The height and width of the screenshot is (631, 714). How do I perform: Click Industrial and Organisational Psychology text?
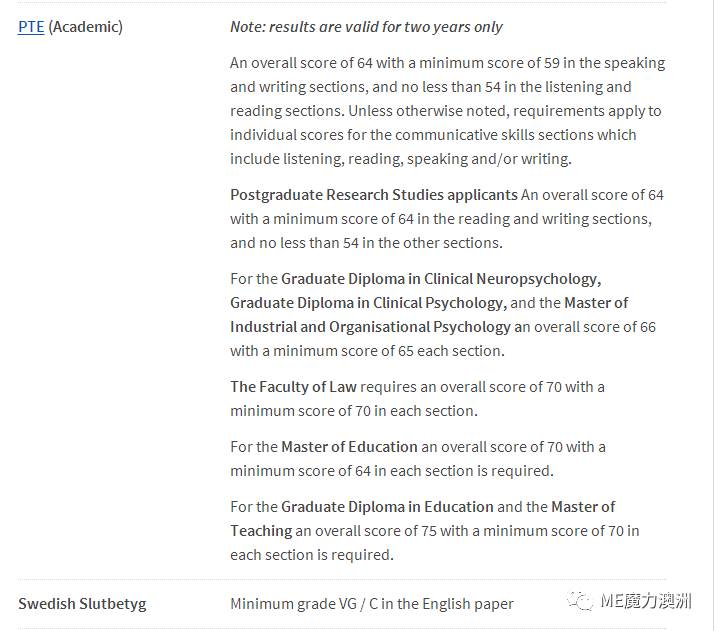[x=370, y=327]
